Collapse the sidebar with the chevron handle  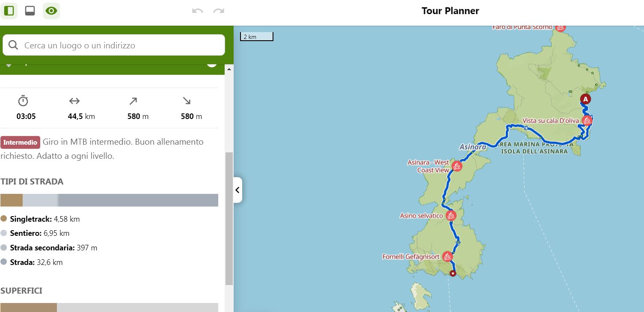click(237, 190)
